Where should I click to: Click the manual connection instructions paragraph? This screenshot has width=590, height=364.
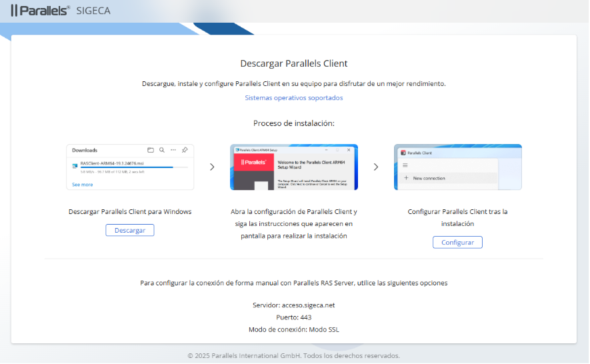click(294, 283)
